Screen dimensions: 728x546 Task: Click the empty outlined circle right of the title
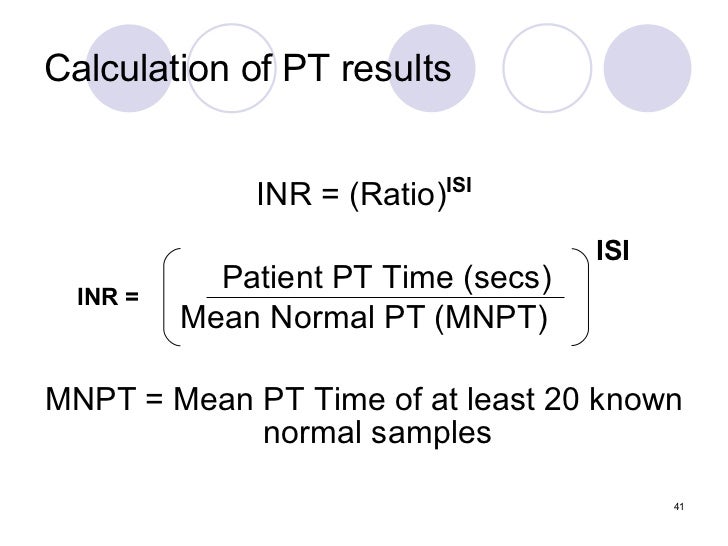click(x=546, y=68)
